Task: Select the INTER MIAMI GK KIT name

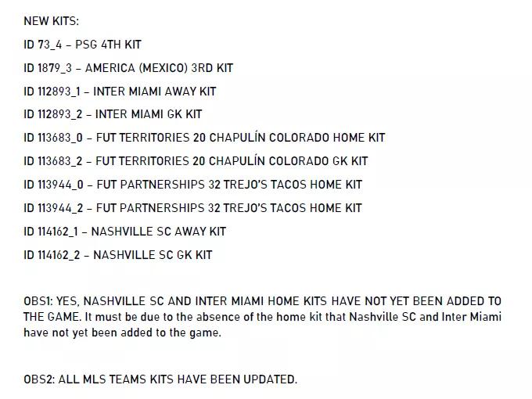Action: pos(149,114)
